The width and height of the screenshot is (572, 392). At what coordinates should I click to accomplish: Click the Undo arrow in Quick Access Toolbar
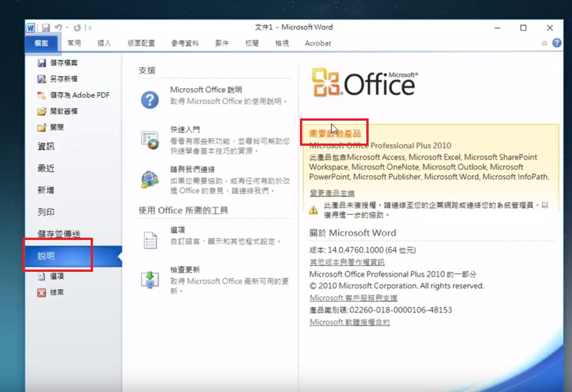point(58,28)
